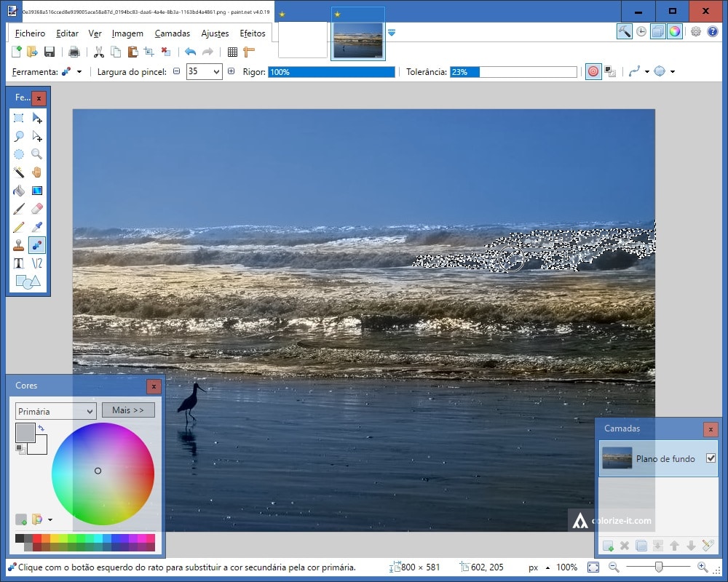Select the Text tool
Image resolution: width=728 pixels, height=582 pixels.
19,263
